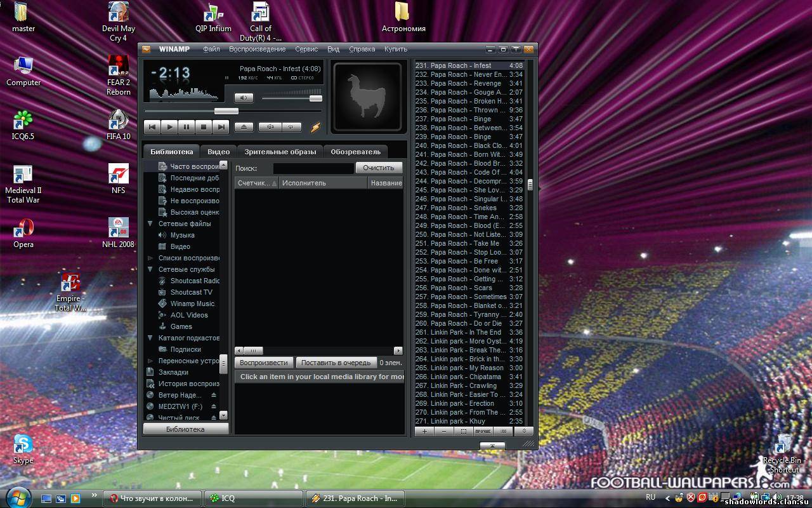Eject the MED2TW1 (F:) disc
812x508 pixels.
point(214,406)
